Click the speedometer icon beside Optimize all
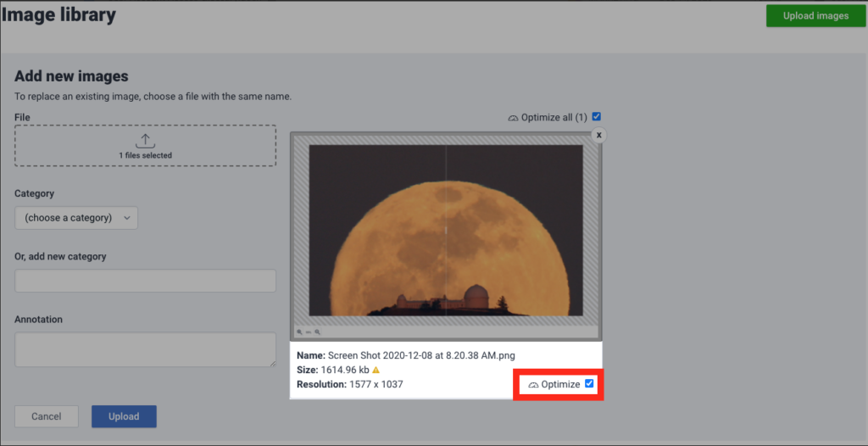Image resolution: width=868 pixels, height=446 pixels. coord(513,118)
